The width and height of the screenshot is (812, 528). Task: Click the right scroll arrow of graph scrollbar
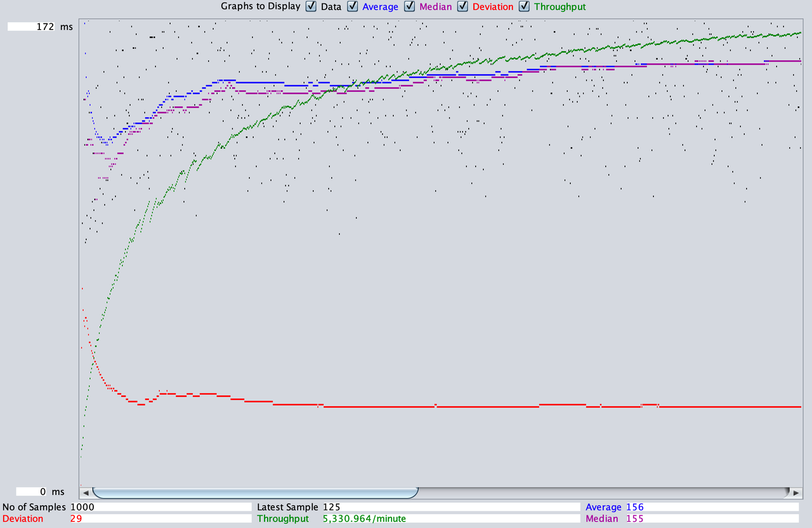click(796, 493)
